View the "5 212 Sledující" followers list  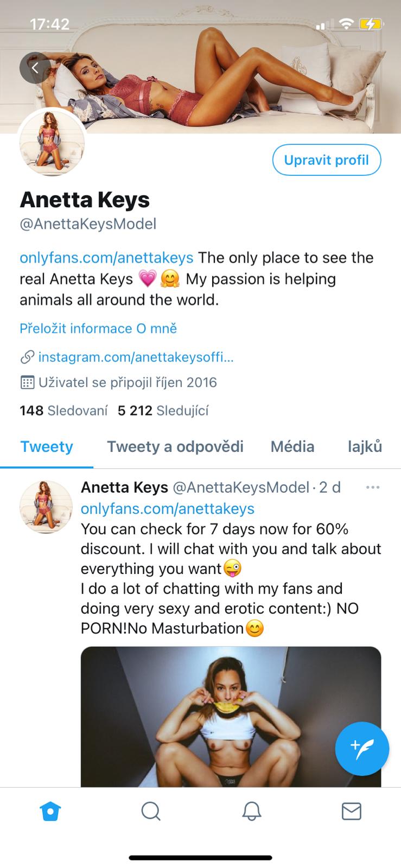[x=163, y=411]
